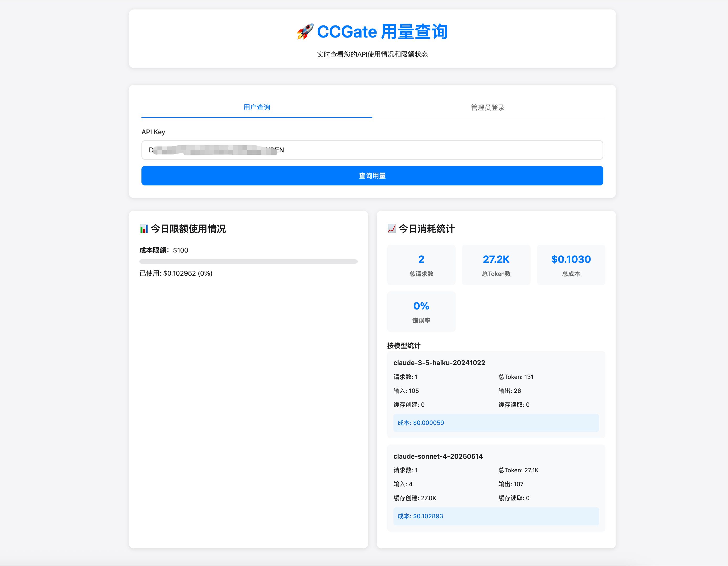Focus the API Key input field
The image size is (728, 566).
[x=372, y=150]
